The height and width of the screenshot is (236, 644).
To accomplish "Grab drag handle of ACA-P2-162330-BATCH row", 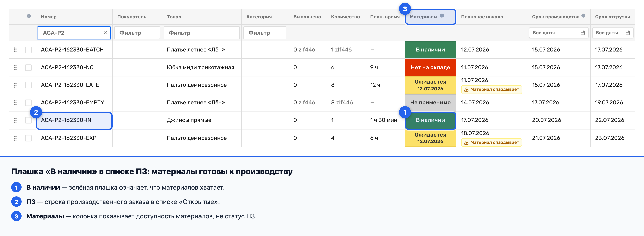I will pos(15,50).
